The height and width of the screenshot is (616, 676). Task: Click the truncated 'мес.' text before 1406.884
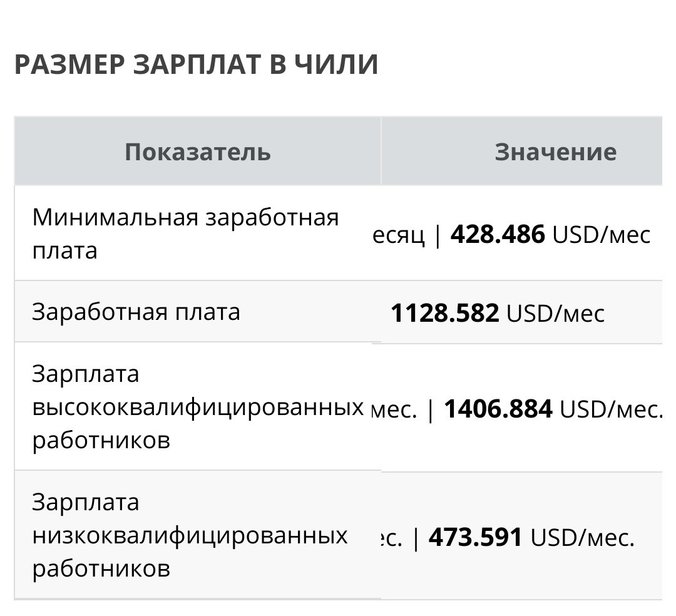[x=394, y=409]
